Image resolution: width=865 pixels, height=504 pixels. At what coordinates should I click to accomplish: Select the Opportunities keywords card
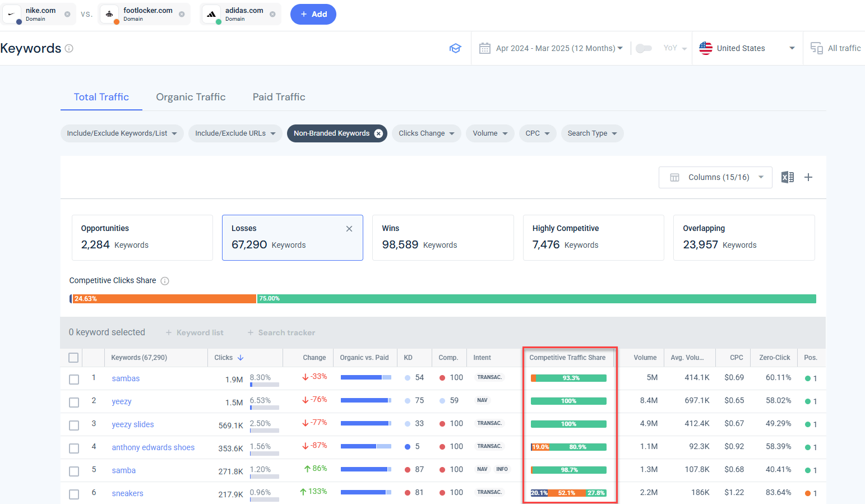coord(142,238)
